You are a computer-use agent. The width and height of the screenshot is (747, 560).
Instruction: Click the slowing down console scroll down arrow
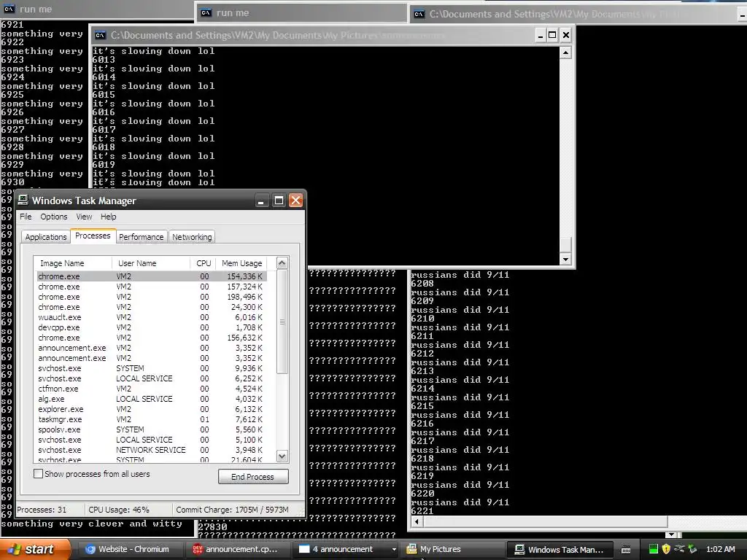[565, 260]
